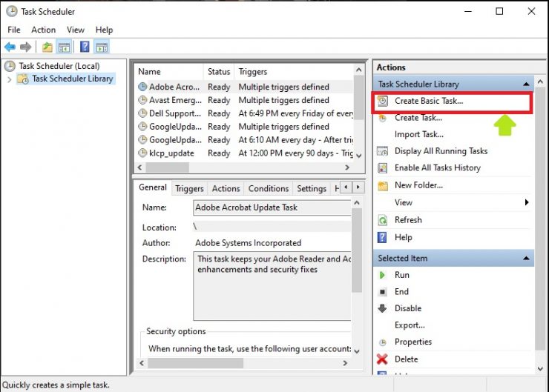Click the Description text box
Viewport: 549px width, 392px height.
tap(272, 286)
